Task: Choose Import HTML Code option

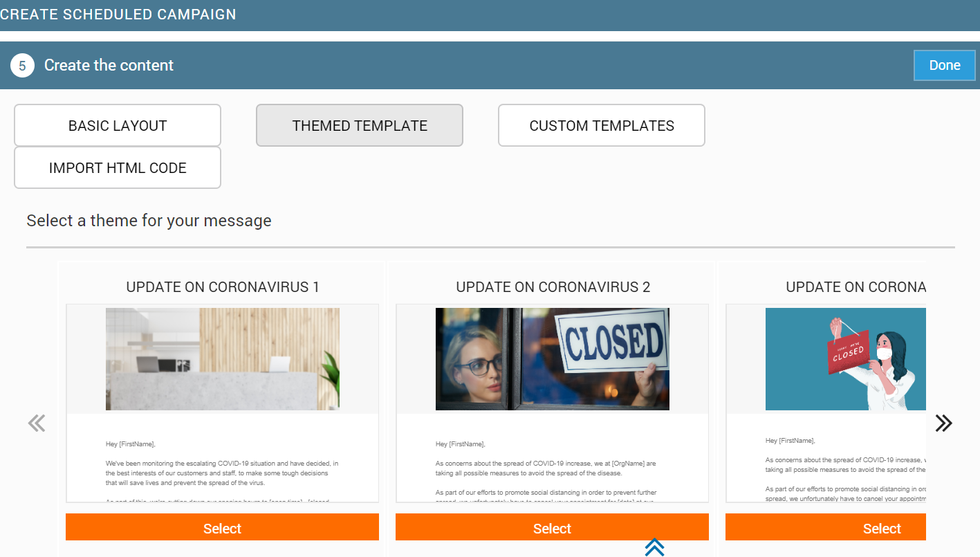Action: [118, 167]
